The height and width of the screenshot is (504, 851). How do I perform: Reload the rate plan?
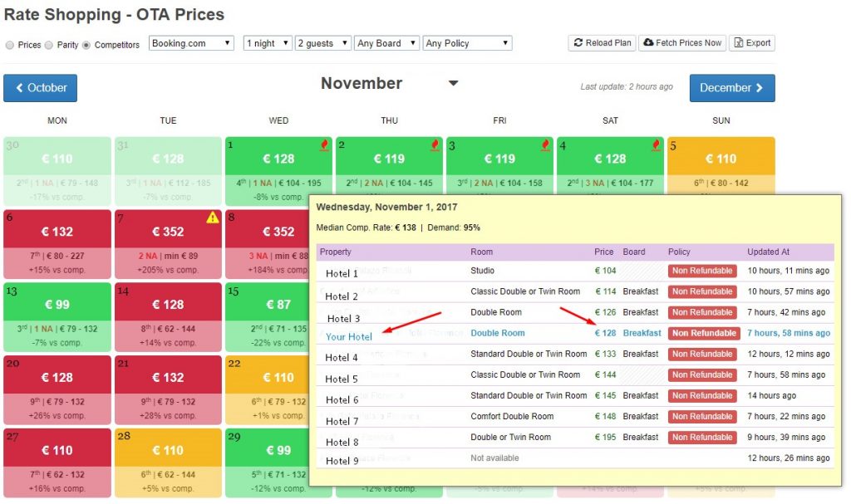pos(602,43)
